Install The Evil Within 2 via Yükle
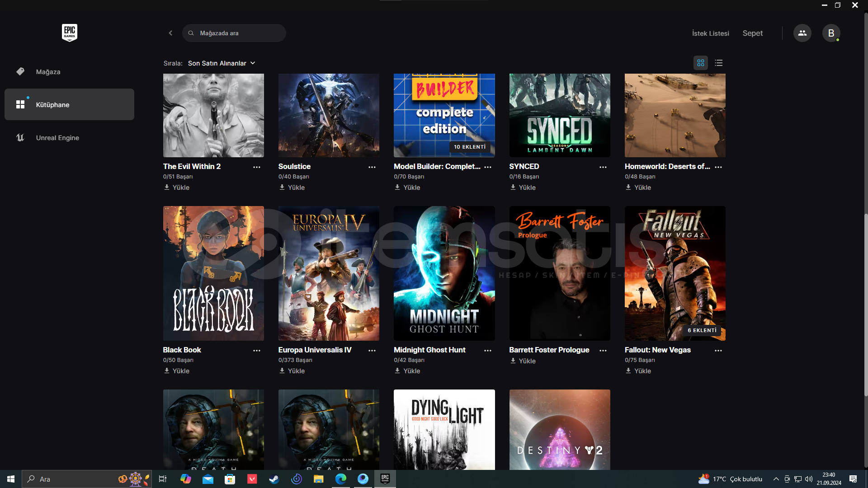Viewport: 868px width, 488px height. 177,187
